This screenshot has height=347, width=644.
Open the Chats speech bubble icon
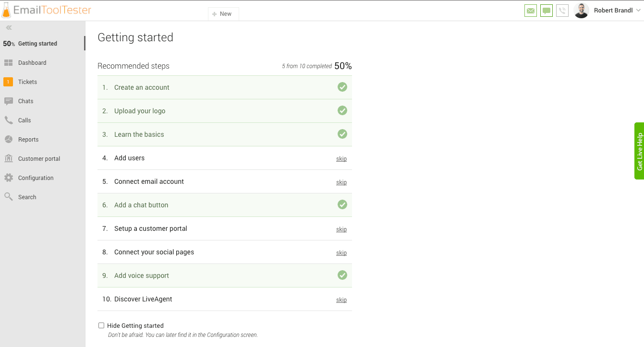coord(8,101)
